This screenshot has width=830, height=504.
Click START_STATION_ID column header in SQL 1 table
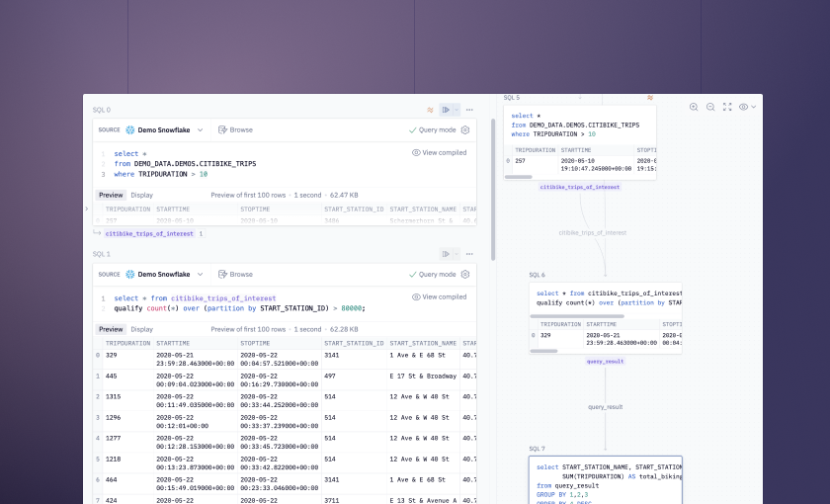click(x=354, y=343)
